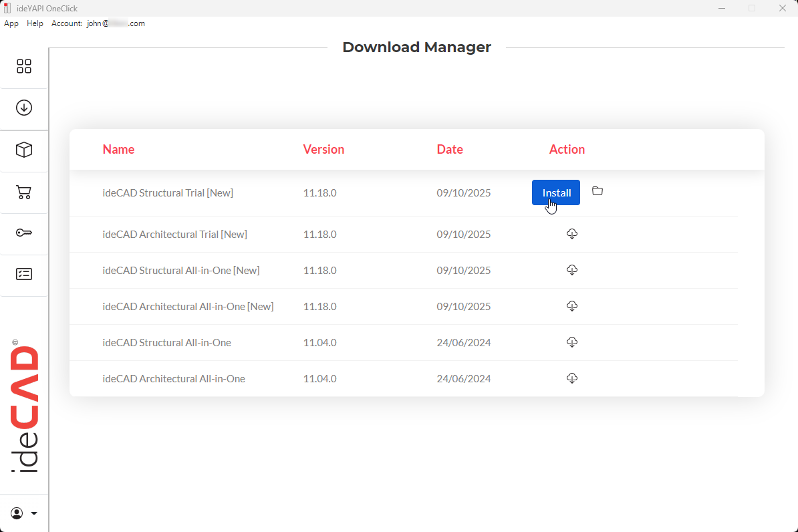Download ideCAD Architectural All-in-One [New]
Screen dimensions: 798x532
[572, 306]
